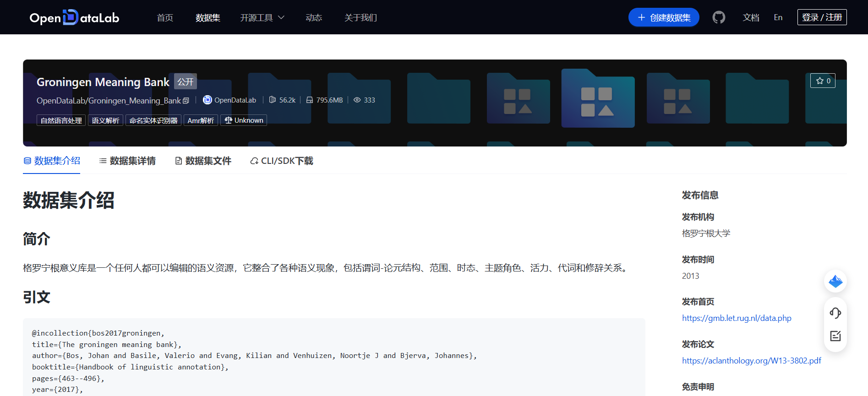Image resolution: width=868 pixels, height=396 pixels.
Task: Open the GitHub icon link
Action: point(719,17)
